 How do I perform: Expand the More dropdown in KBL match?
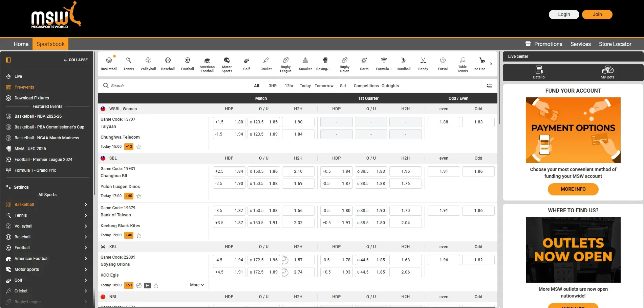click(197, 285)
